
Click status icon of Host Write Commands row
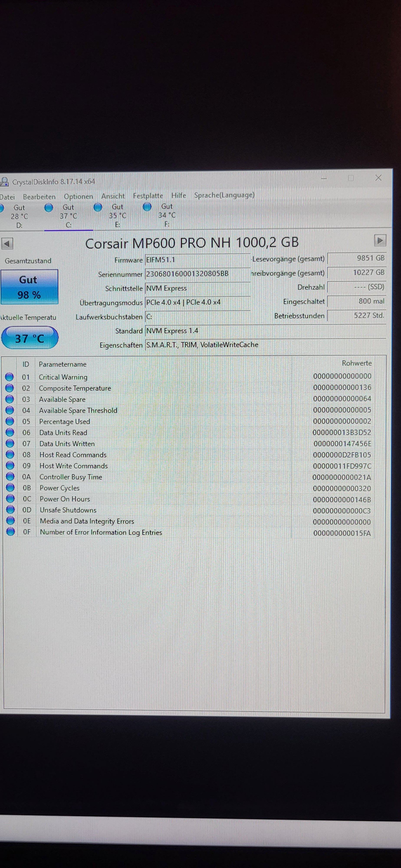10,465
